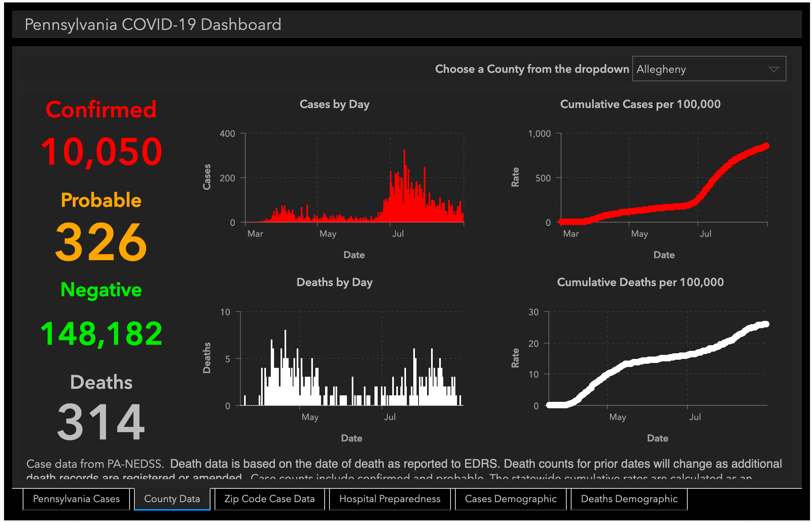Switch to Deaths Demographic tab
The height and width of the screenshot is (522, 812).
[629, 499]
